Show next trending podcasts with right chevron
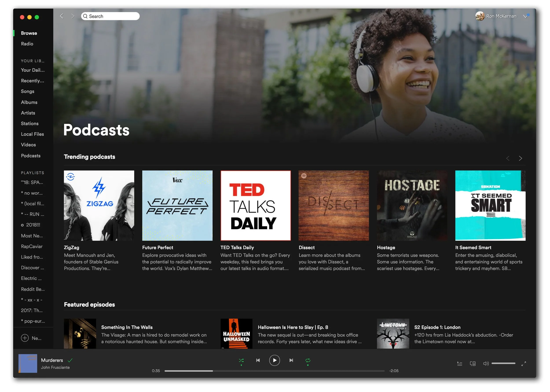Image resolution: width=550 pixels, height=392 pixels. (520, 158)
